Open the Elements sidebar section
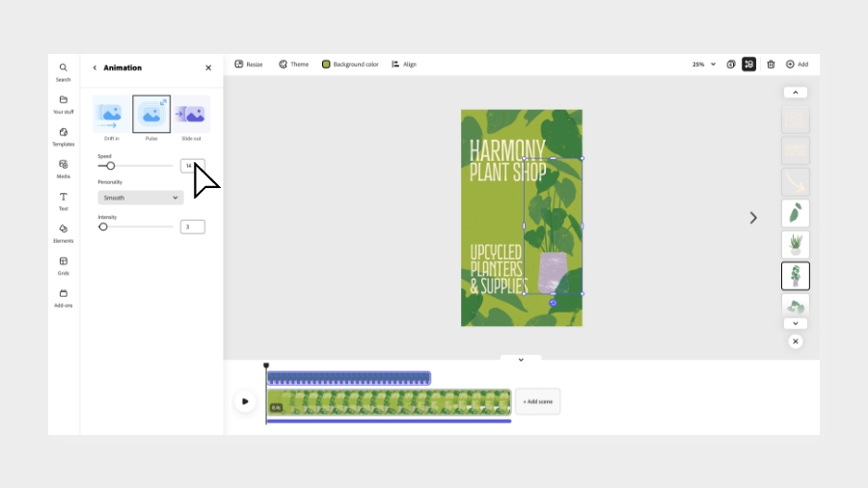 [x=63, y=232]
